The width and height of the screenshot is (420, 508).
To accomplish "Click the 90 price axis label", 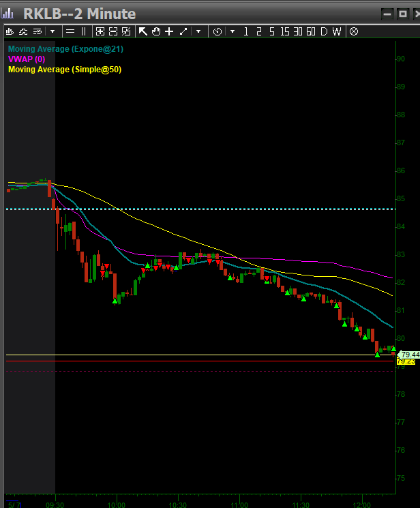I will click(x=401, y=59).
